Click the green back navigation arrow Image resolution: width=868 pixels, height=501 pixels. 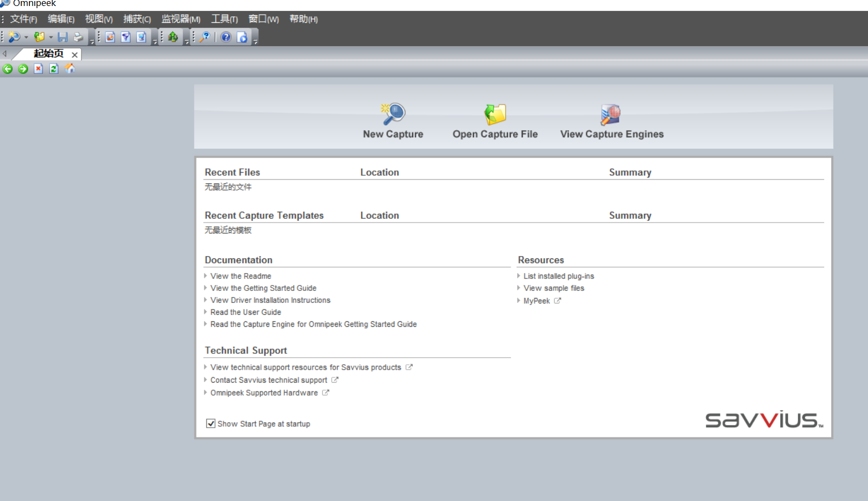8,69
